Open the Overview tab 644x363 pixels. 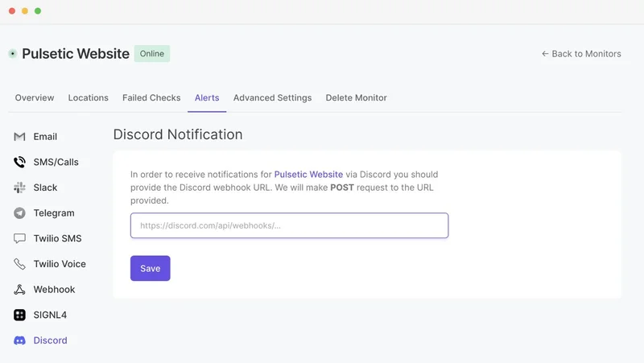(35, 97)
